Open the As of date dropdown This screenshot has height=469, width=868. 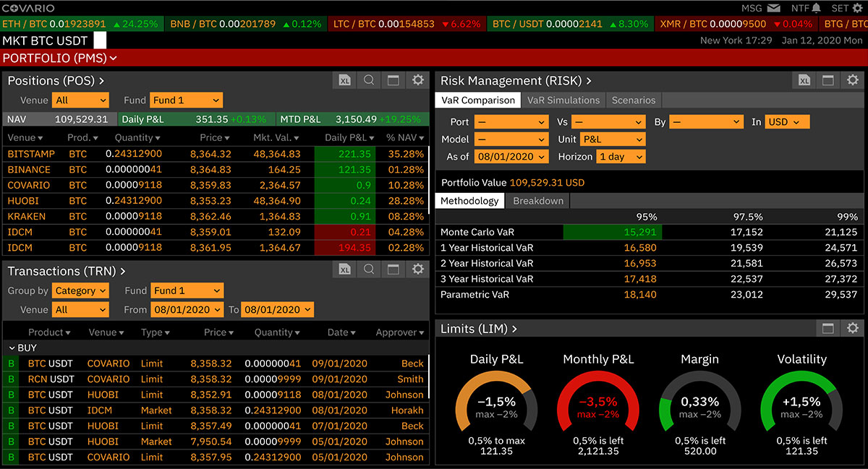click(511, 157)
